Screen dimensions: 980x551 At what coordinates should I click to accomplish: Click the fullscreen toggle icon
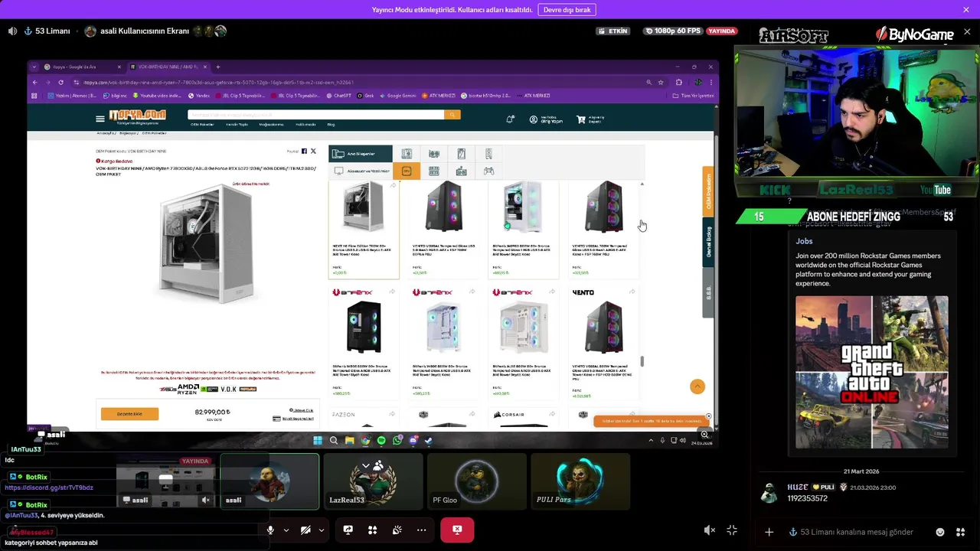[732, 530]
